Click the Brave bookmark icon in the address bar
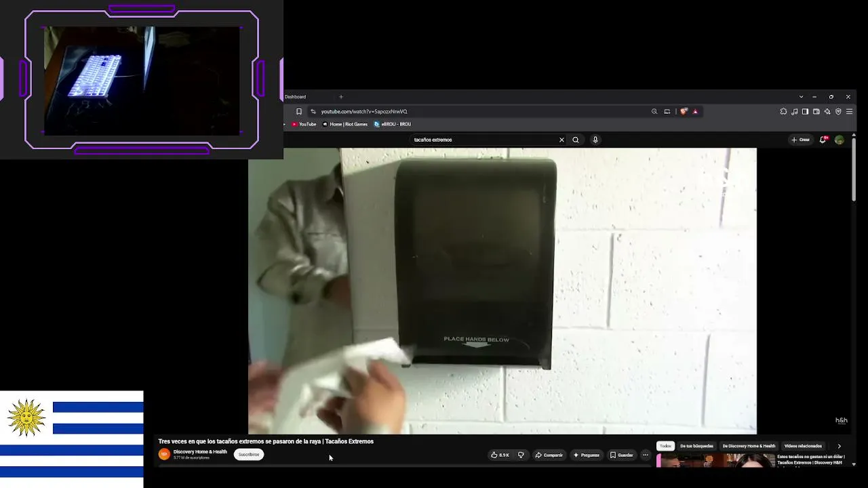This screenshot has height=488, width=868. [x=298, y=111]
